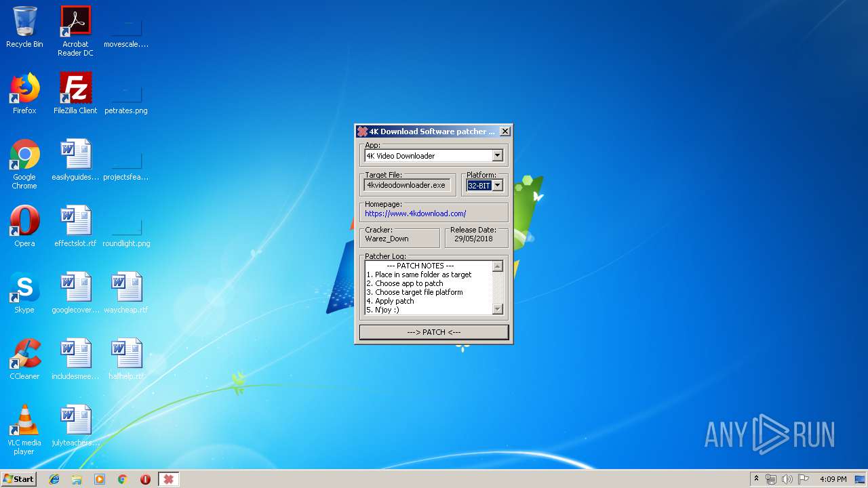Switch to patcher taskbar button
The image size is (868, 488).
pyautogui.click(x=168, y=479)
